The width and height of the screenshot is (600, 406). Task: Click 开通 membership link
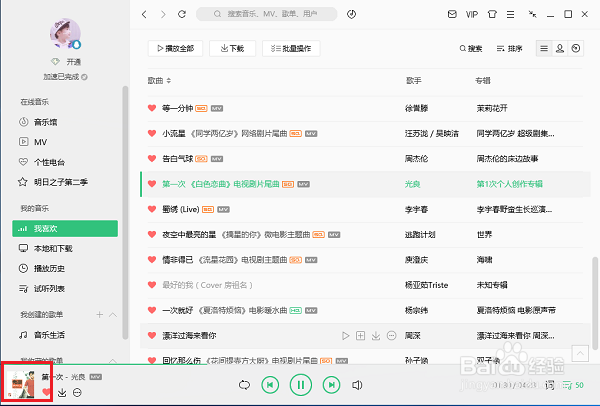[x=73, y=62]
